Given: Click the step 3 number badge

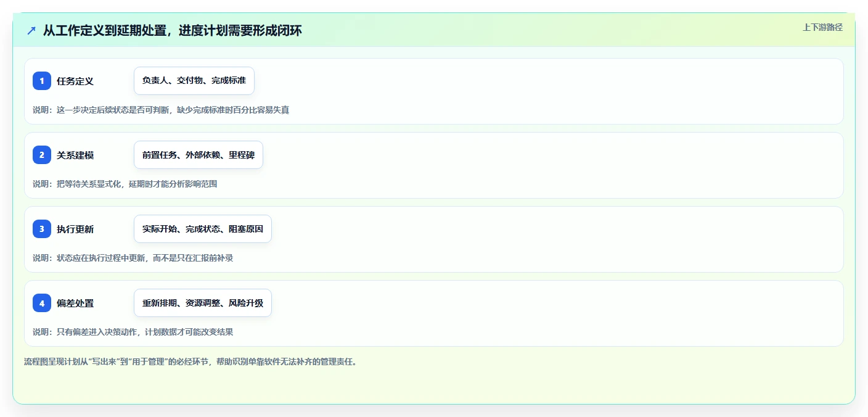Looking at the screenshot, I should 42,229.
